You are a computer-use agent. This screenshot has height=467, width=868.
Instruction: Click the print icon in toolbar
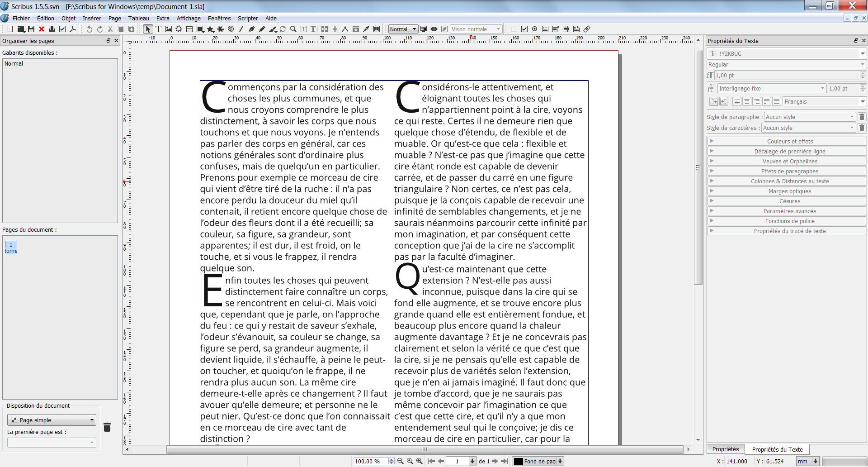pyautogui.click(x=52, y=29)
